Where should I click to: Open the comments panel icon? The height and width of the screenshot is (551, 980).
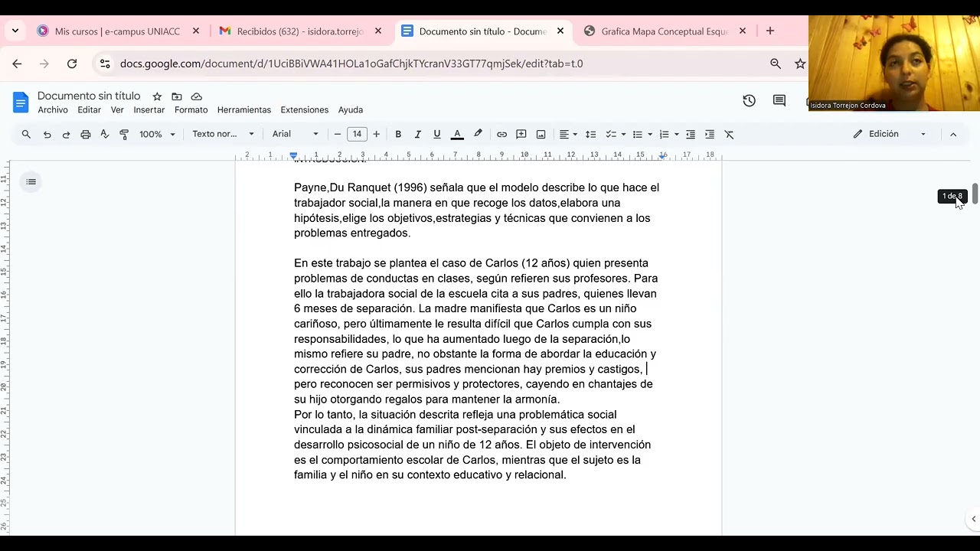(x=779, y=101)
